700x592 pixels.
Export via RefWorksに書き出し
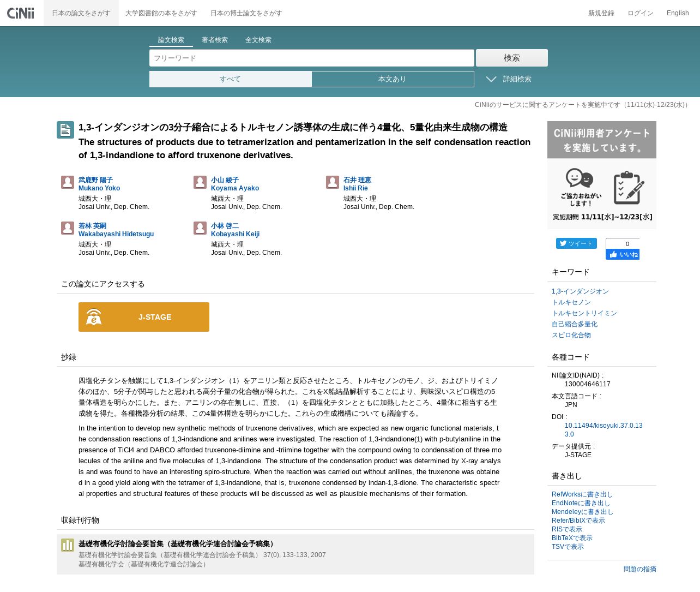(582, 494)
